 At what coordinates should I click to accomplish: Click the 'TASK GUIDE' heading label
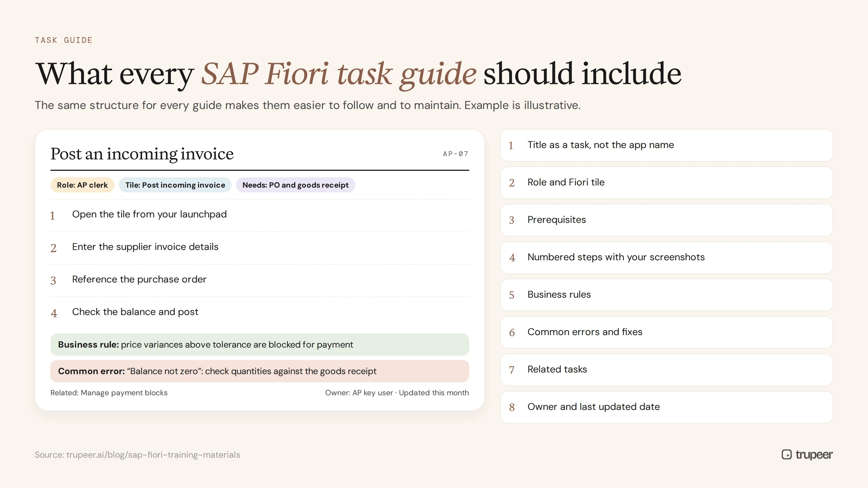point(64,40)
